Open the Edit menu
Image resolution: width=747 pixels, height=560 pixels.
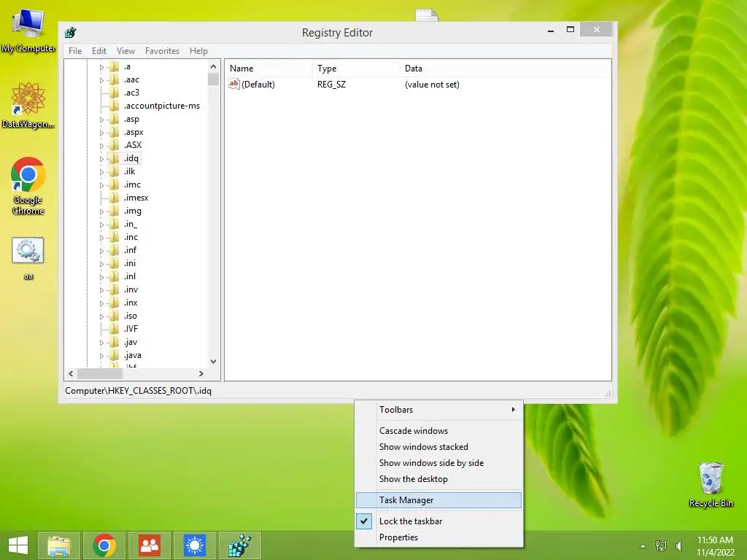[x=99, y=50]
